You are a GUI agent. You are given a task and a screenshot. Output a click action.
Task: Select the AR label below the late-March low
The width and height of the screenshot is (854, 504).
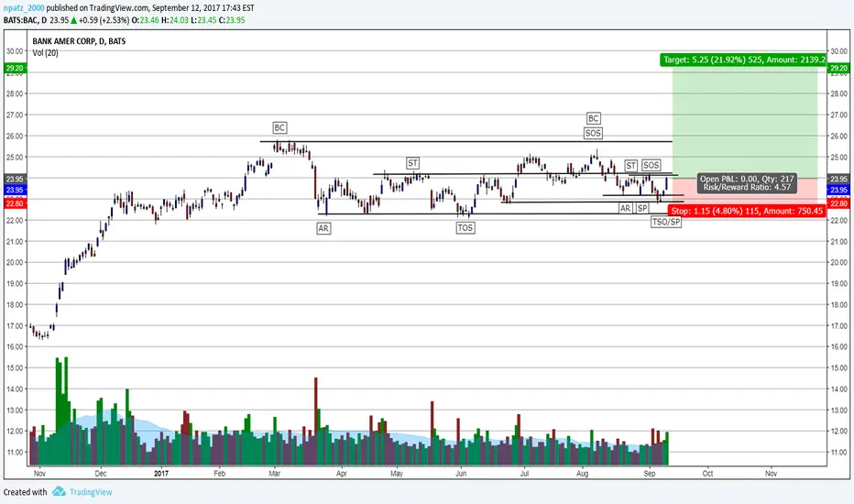(x=323, y=228)
